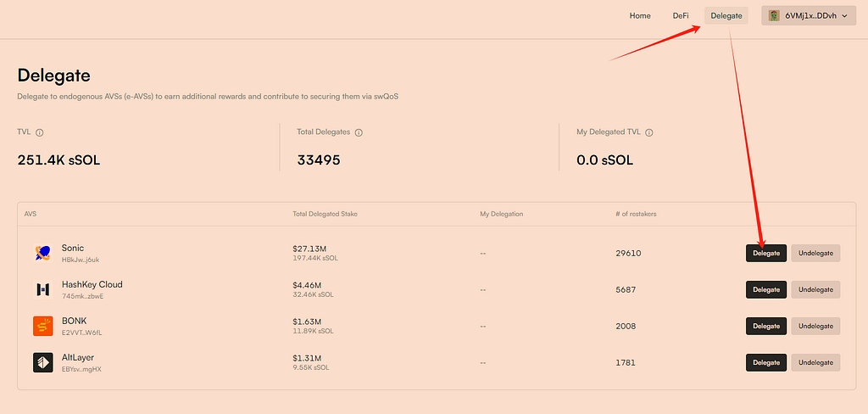
Task: Click the AltLayer logo icon
Action: point(42,362)
